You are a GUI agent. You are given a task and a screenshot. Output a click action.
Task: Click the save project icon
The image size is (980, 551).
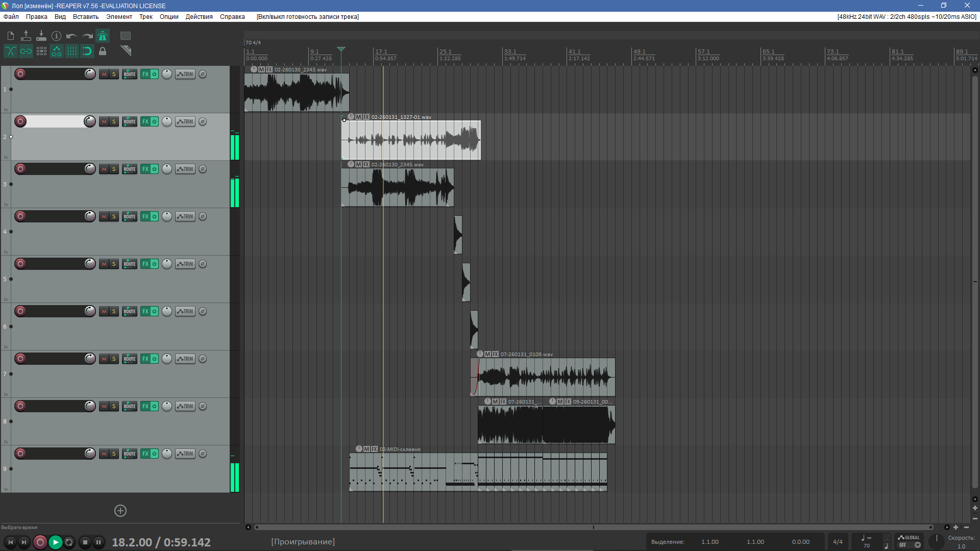[x=41, y=36]
